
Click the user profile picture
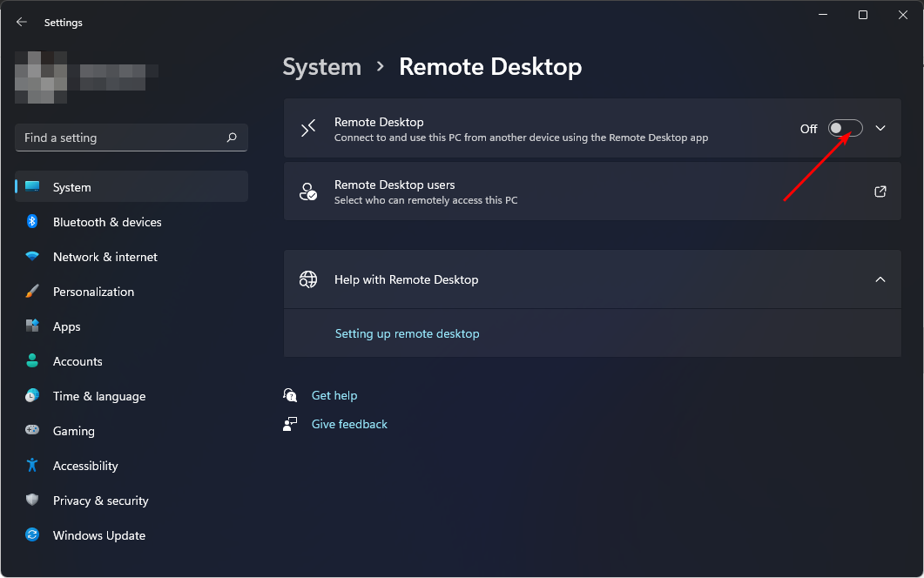(41, 77)
